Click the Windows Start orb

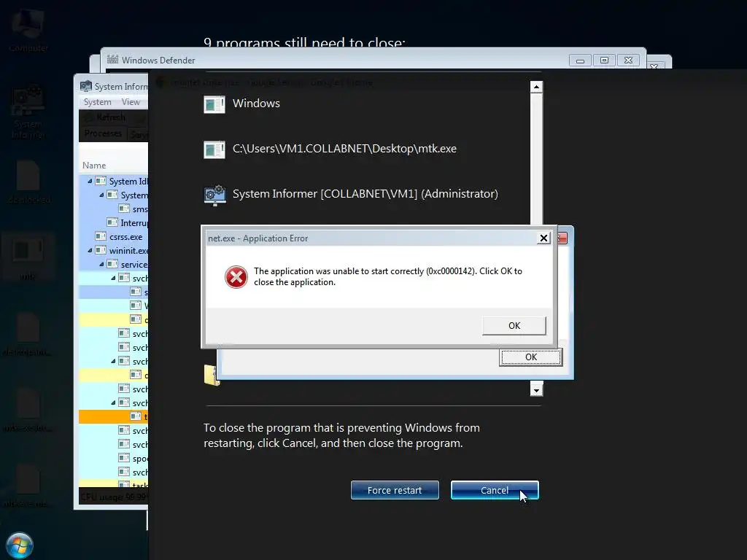click(x=20, y=545)
